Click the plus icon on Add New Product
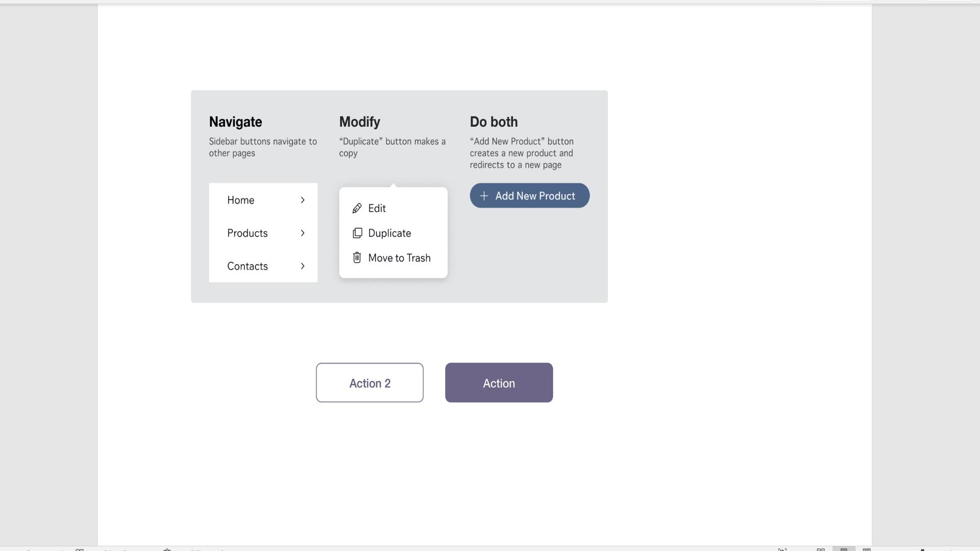Image resolution: width=980 pixels, height=551 pixels. click(483, 195)
